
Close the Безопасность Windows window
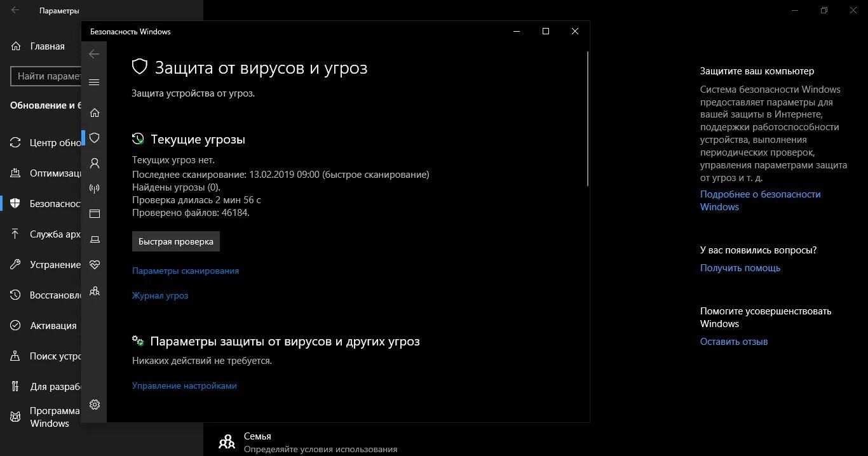pos(574,31)
